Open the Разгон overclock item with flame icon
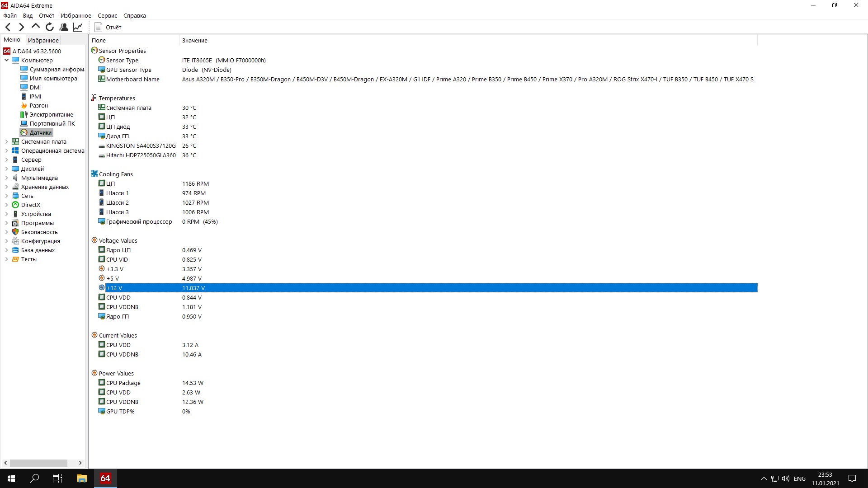The image size is (868, 488). coord(34,105)
